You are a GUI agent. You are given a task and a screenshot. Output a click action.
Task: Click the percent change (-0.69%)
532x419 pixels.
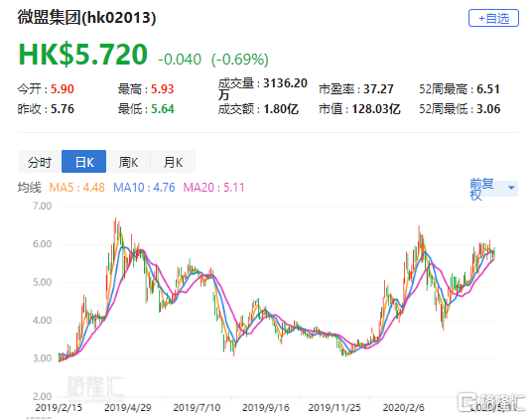[240, 60]
